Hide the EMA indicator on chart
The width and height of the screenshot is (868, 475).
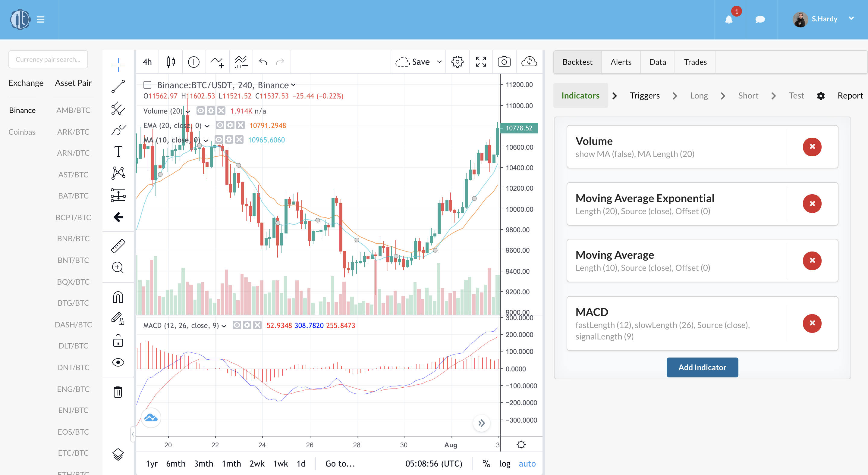pos(220,125)
